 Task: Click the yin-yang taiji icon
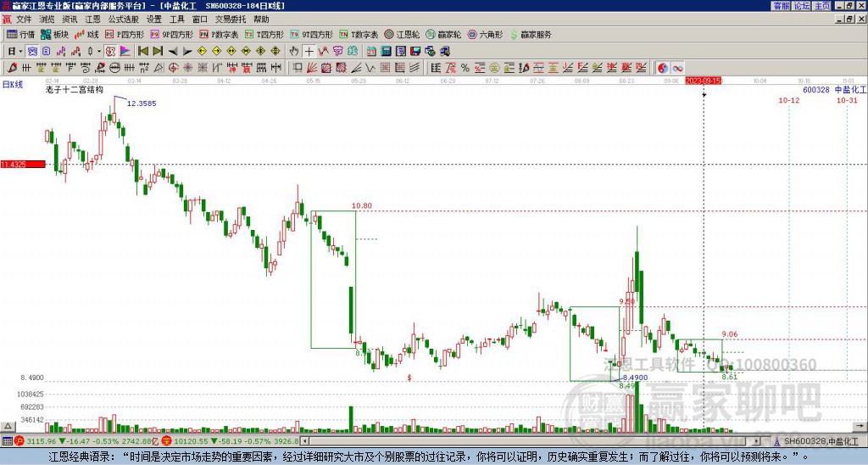[663, 67]
